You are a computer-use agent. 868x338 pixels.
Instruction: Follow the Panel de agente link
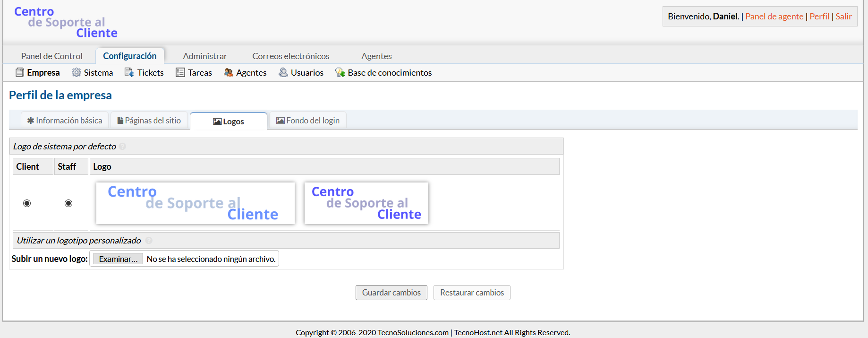point(774,17)
